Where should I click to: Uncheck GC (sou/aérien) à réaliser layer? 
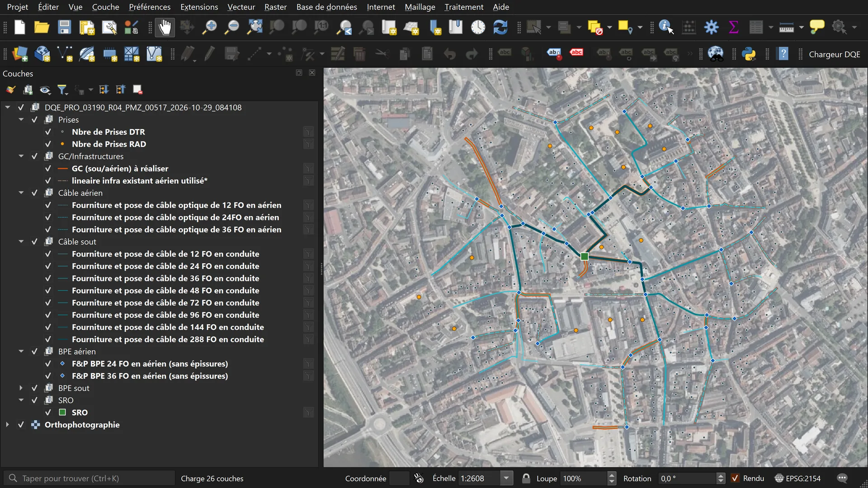[x=48, y=169]
